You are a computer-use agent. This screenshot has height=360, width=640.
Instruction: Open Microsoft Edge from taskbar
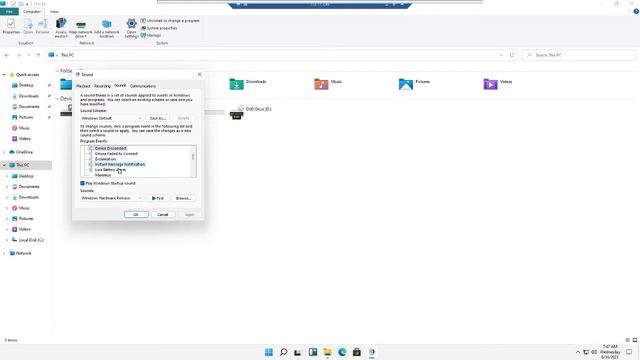coord(342,352)
